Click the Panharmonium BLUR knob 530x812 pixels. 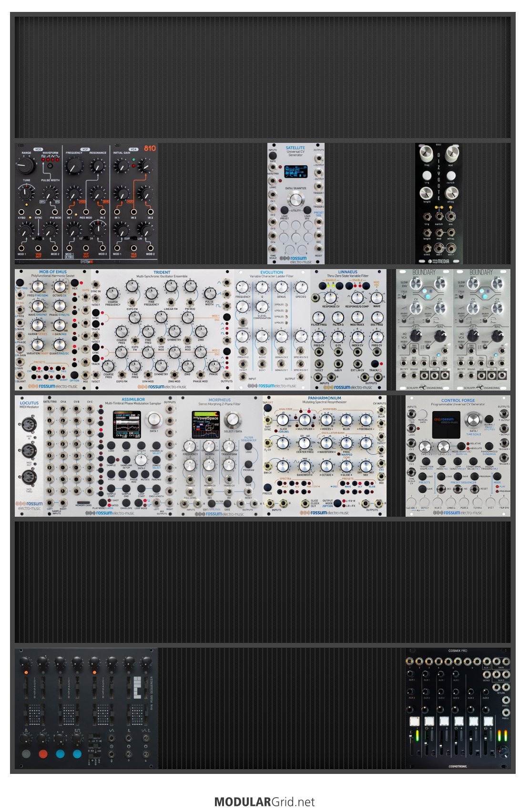[346, 420]
